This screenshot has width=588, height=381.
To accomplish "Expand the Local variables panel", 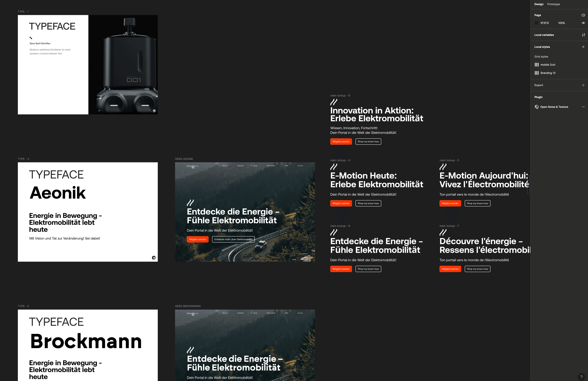I will pos(582,35).
